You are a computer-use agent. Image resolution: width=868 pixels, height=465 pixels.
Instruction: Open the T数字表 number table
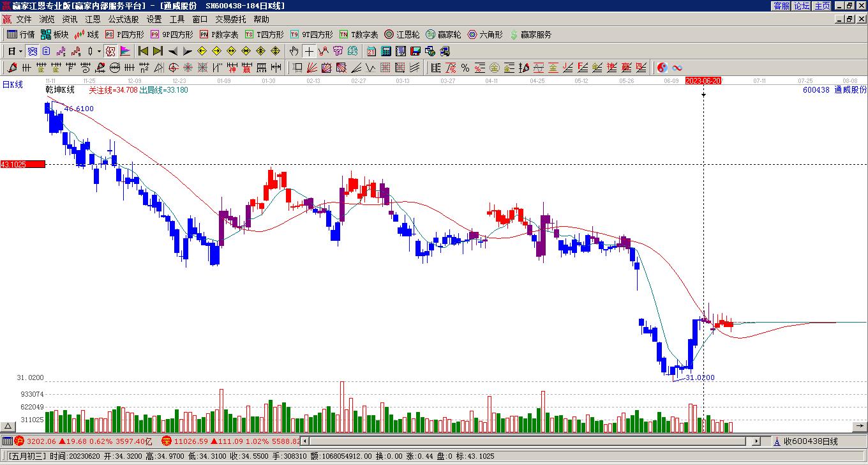point(359,34)
